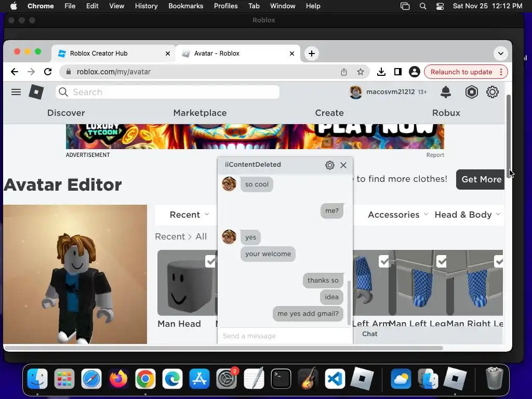This screenshot has height=399, width=532.
Task: Toggle checkbox on Man Left Arm item
Action: pyautogui.click(x=384, y=262)
